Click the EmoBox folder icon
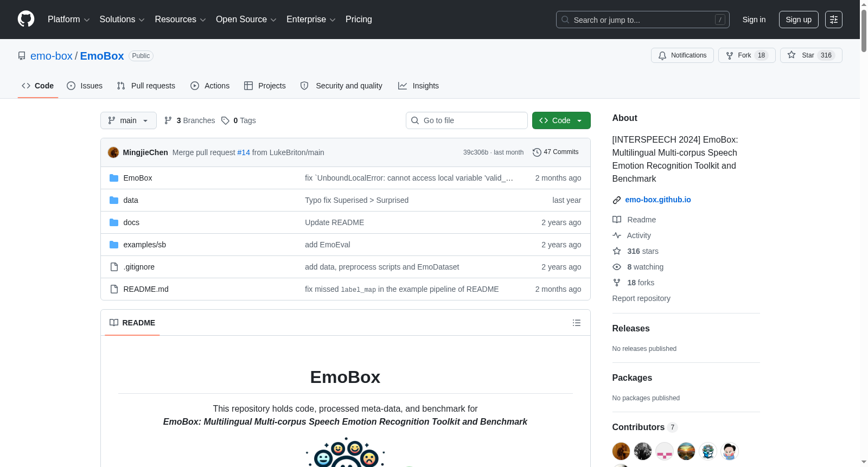868x467 pixels. pyautogui.click(x=114, y=178)
